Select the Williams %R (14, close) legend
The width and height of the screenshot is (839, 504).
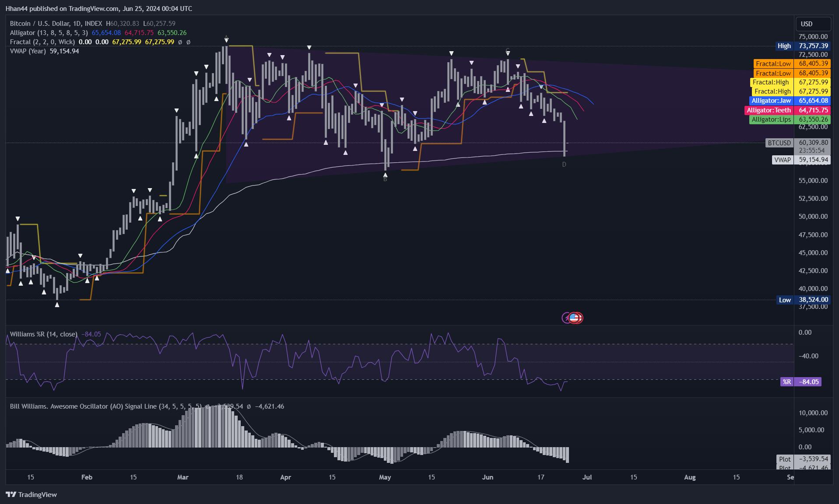click(x=43, y=334)
